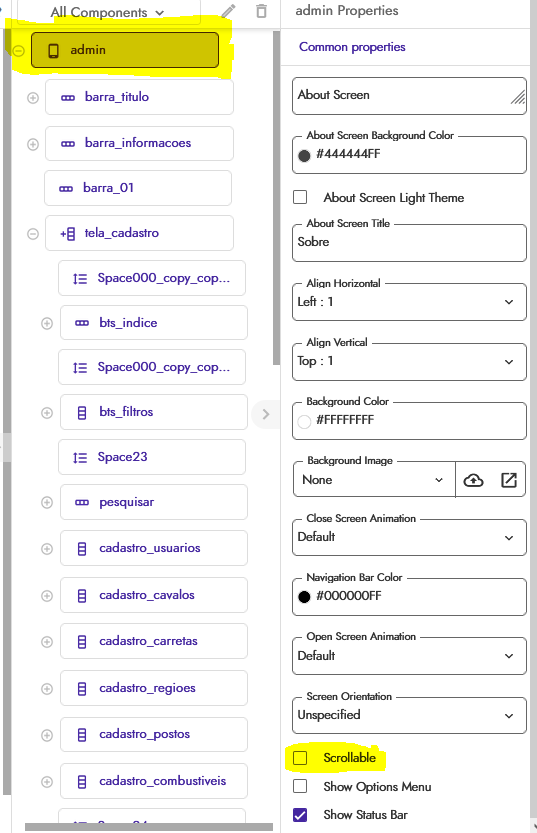Viewport: 537px width, 833px height.
Task: Open Background Image None dropdown
Action: click(373, 480)
